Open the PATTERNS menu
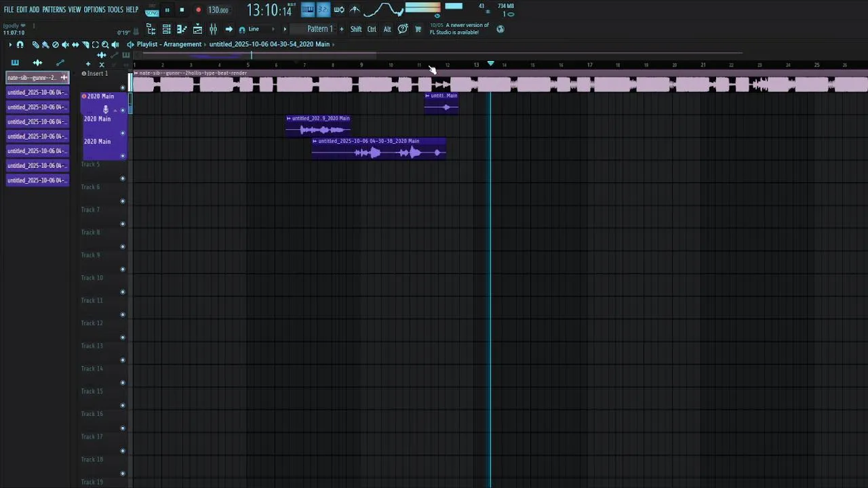868x488 pixels. tap(54, 9)
